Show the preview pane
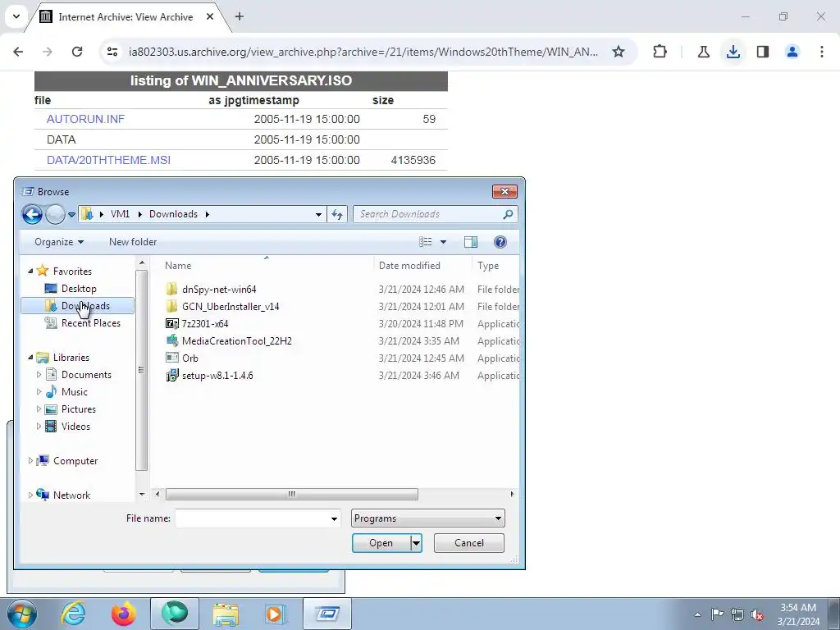 pos(471,242)
